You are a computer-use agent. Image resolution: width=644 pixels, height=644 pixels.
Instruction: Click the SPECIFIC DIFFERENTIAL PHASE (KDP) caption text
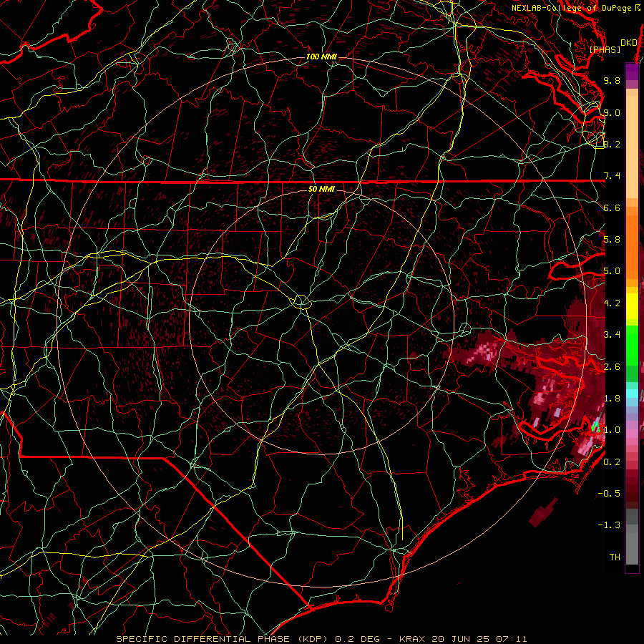(223, 639)
